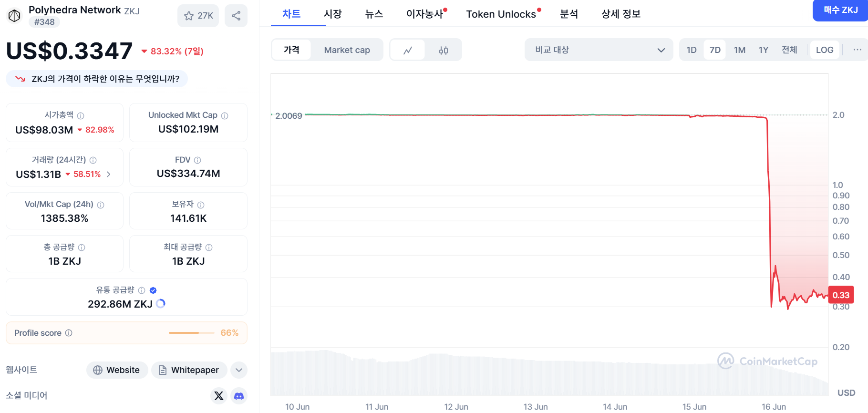Select the Market cap chart toggle
The height and width of the screenshot is (413, 868).
coord(347,50)
